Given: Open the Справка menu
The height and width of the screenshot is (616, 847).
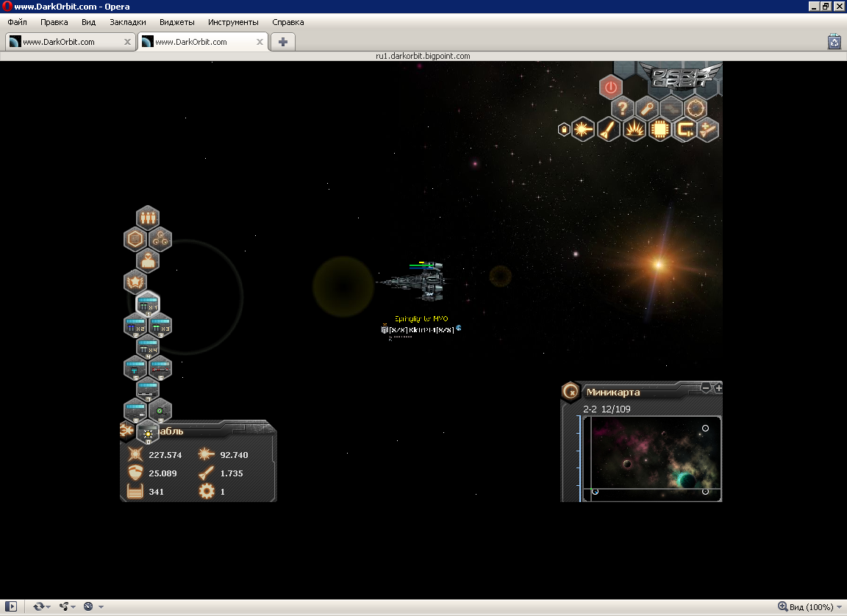Looking at the screenshot, I should (x=288, y=22).
